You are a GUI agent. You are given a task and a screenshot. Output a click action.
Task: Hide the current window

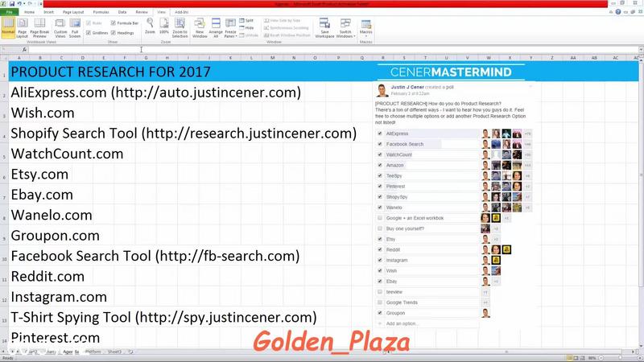(246, 28)
